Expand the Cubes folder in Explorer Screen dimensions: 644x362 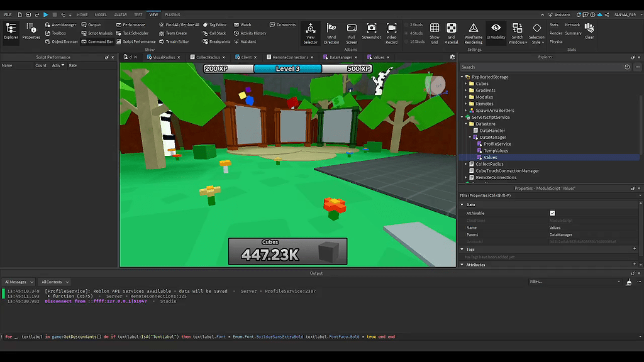pyautogui.click(x=465, y=83)
